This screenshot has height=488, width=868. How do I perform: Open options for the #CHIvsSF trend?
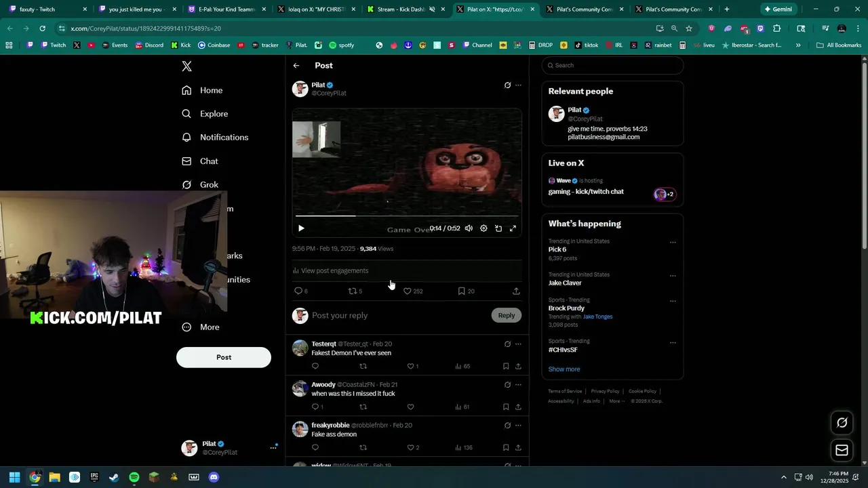pyautogui.click(x=673, y=343)
